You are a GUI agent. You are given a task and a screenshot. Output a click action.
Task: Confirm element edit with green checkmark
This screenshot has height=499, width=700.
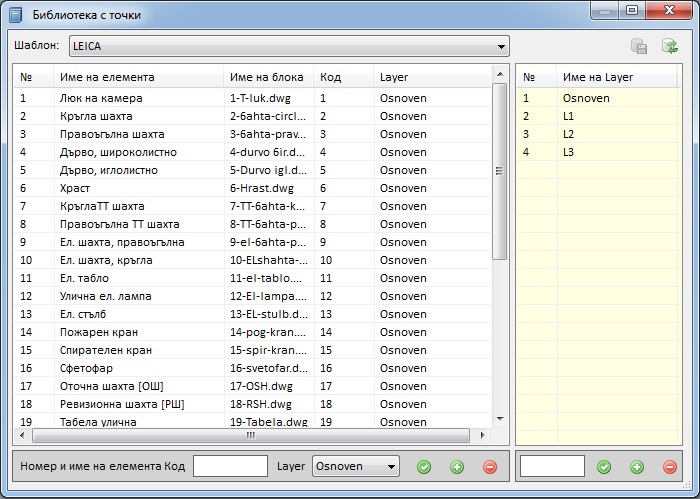424,467
